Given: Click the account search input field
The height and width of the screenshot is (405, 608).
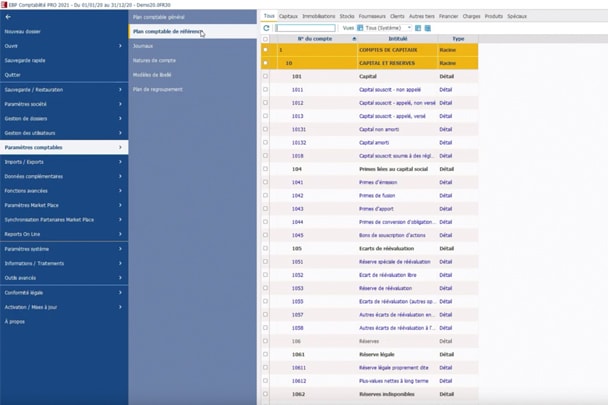Looking at the screenshot, I should click(305, 28).
